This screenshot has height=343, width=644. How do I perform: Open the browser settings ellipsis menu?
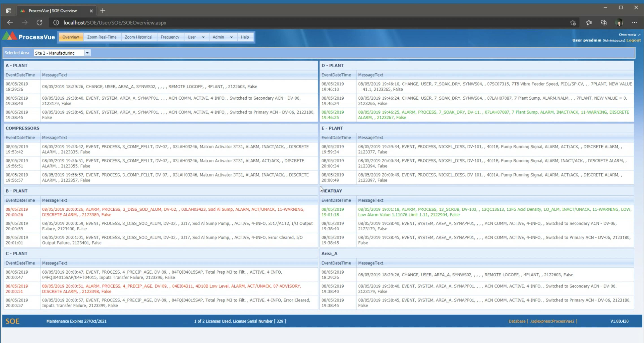[x=635, y=23]
